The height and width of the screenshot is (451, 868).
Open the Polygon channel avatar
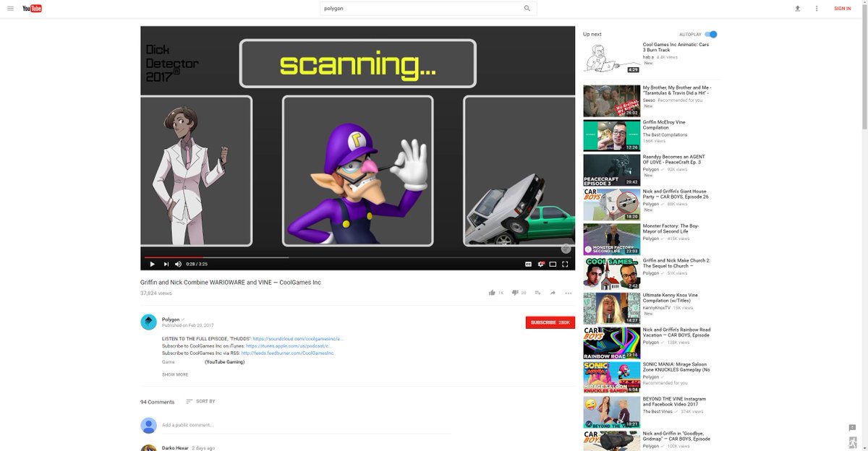(148, 322)
